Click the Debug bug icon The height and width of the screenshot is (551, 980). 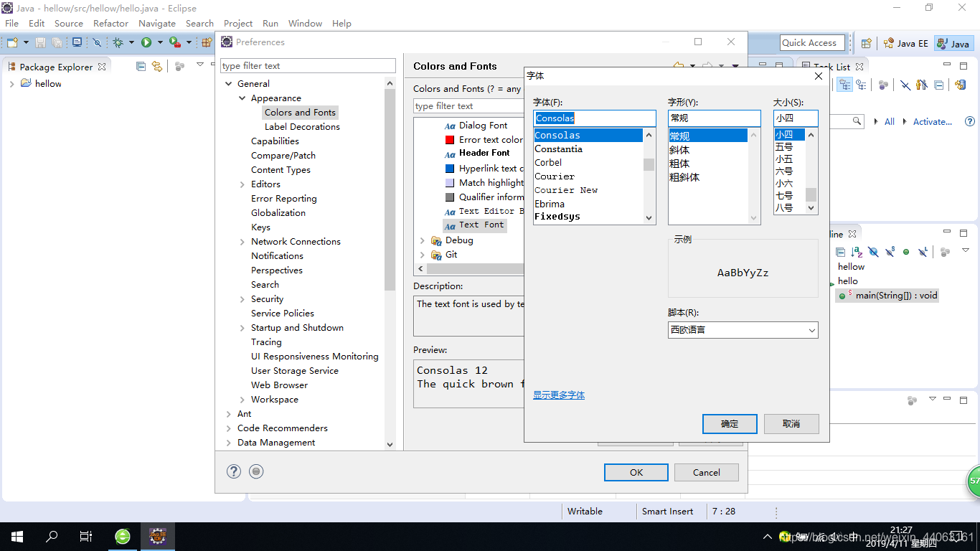tap(118, 43)
